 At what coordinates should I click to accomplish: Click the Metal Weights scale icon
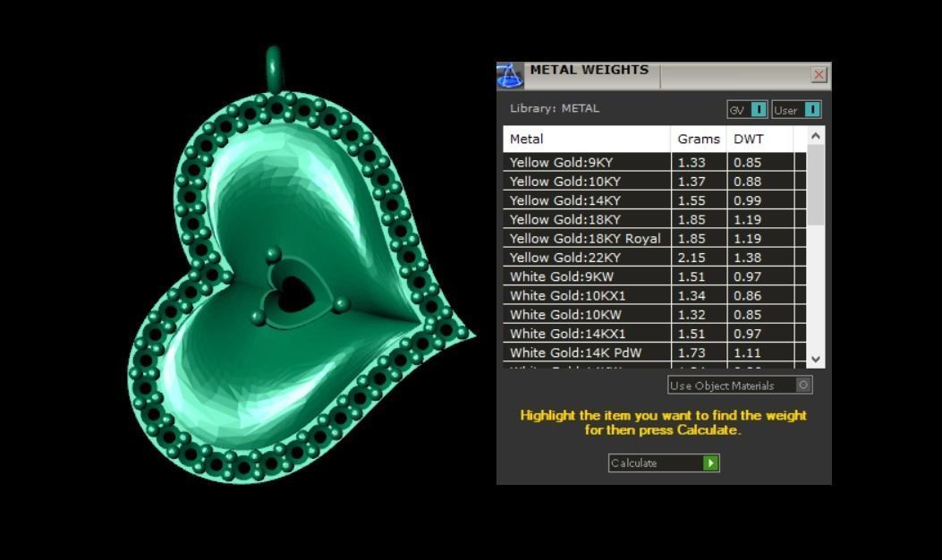[x=509, y=76]
